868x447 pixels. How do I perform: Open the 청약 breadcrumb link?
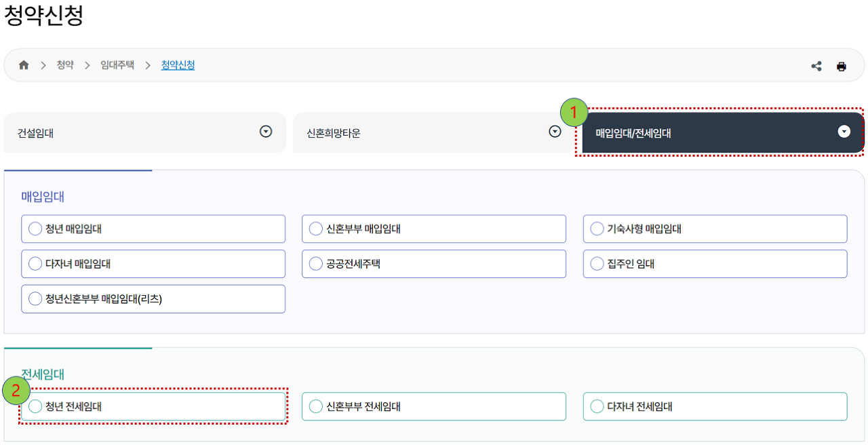pyautogui.click(x=64, y=65)
